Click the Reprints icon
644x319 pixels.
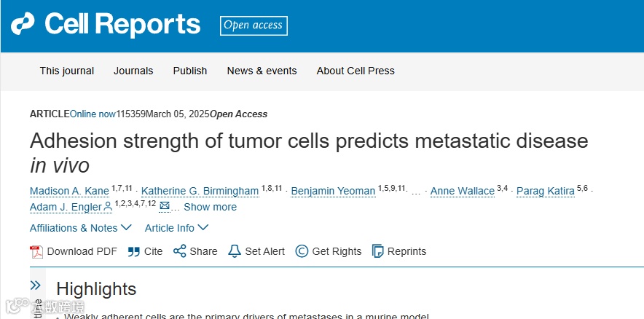coord(377,251)
